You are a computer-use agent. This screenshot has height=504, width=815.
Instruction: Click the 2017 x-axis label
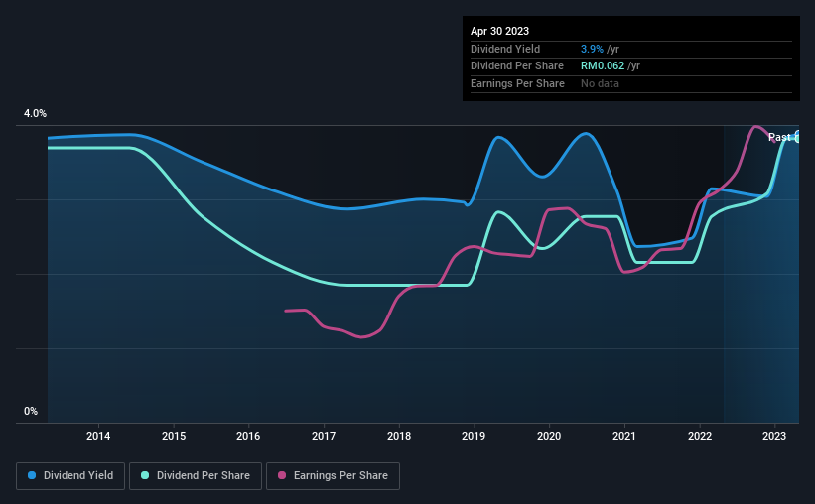[x=324, y=436]
